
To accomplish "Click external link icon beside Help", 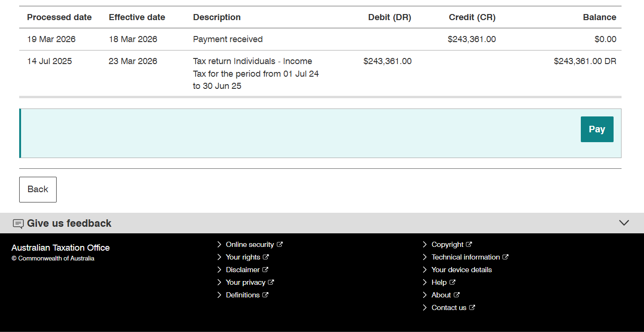I will pos(453,282).
